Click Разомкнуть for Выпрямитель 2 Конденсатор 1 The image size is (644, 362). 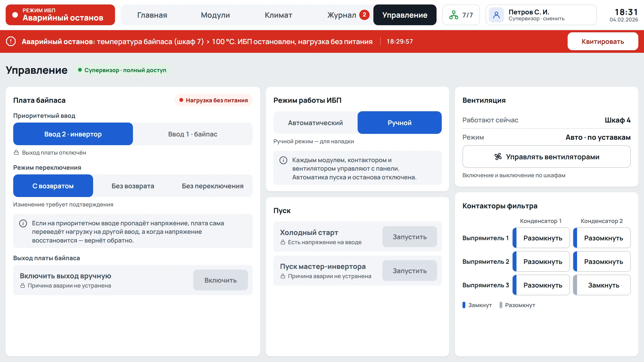pyautogui.click(x=541, y=261)
